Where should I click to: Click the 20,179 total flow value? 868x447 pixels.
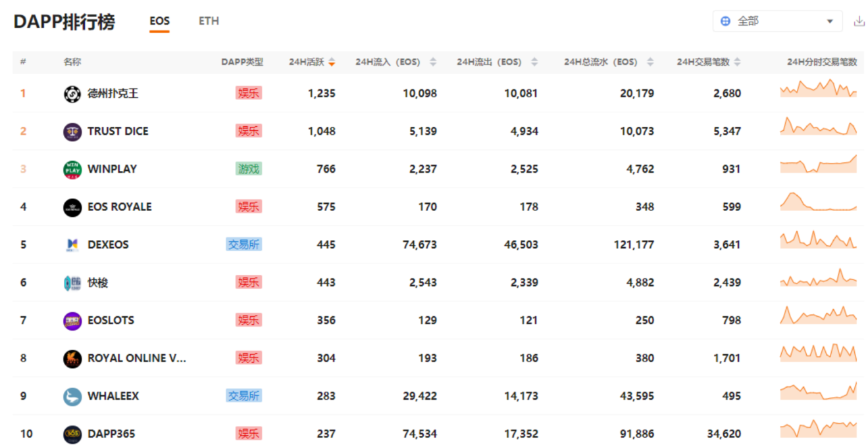(637, 93)
